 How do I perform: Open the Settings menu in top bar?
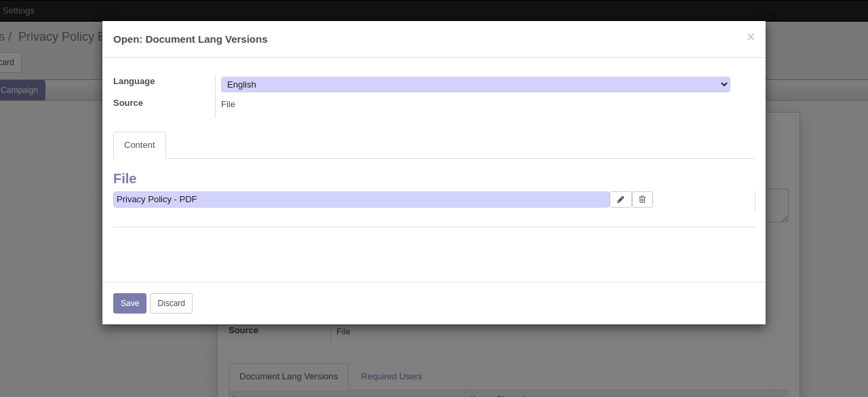18,10
